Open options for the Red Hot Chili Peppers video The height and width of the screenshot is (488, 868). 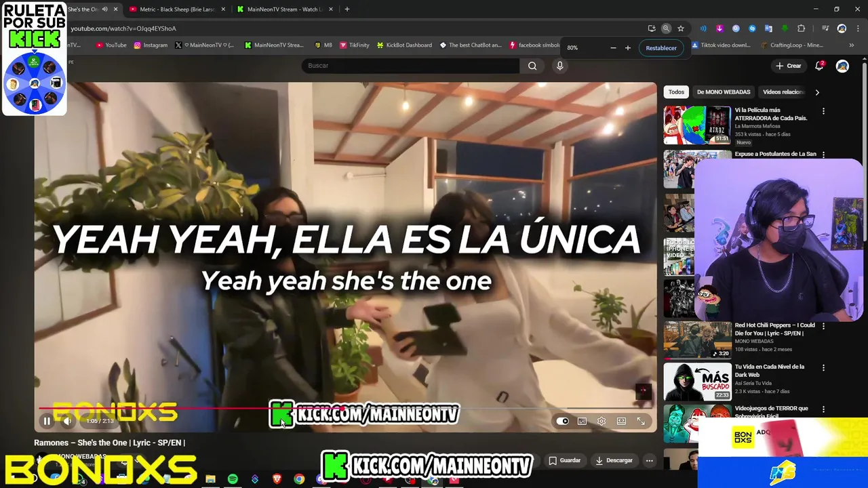(x=824, y=326)
